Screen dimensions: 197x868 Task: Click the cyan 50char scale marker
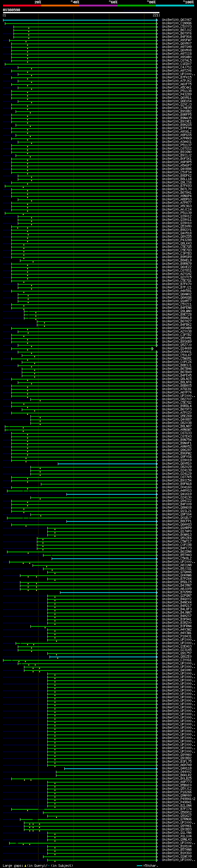[139, 866]
